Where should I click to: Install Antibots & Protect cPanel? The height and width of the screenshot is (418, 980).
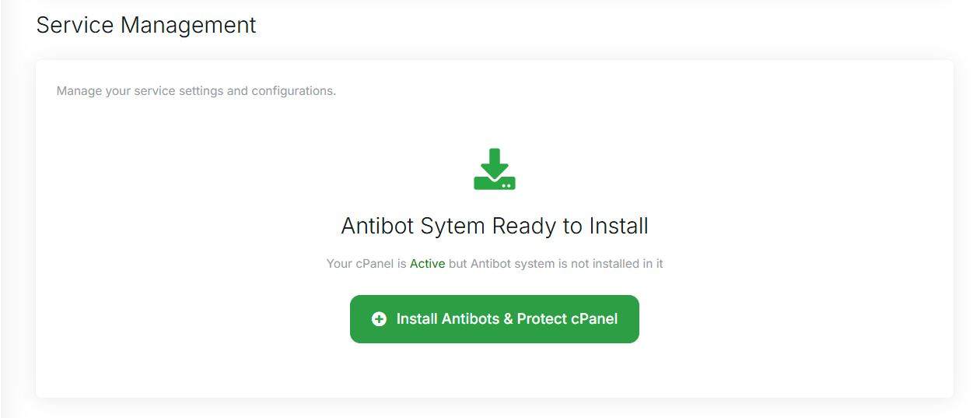click(495, 319)
